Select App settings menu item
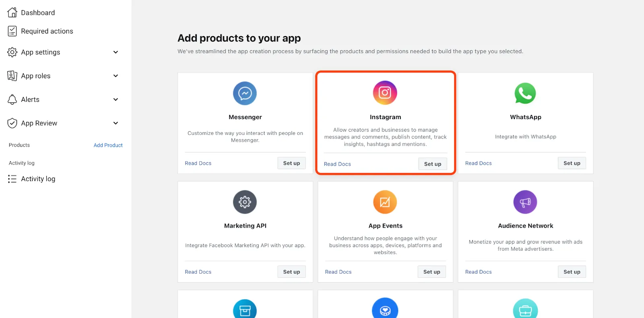This screenshot has width=644, height=318. tap(41, 52)
